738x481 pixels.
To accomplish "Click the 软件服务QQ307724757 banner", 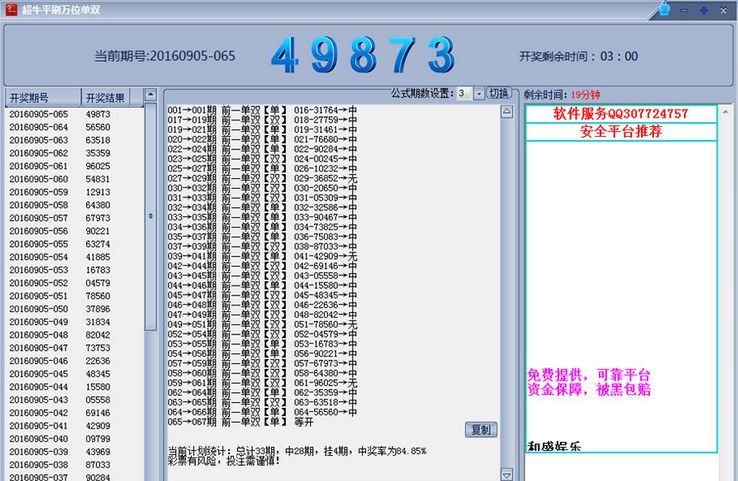I will point(621,114).
